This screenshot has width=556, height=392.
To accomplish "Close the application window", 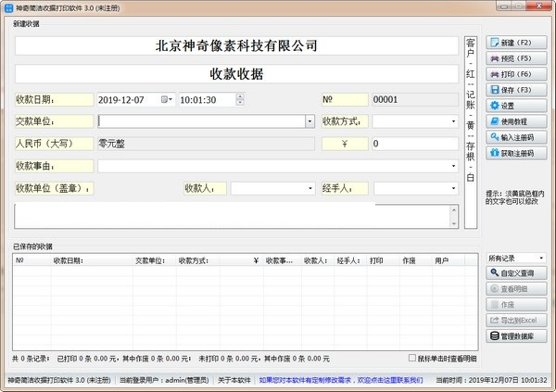I will point(539,6).
